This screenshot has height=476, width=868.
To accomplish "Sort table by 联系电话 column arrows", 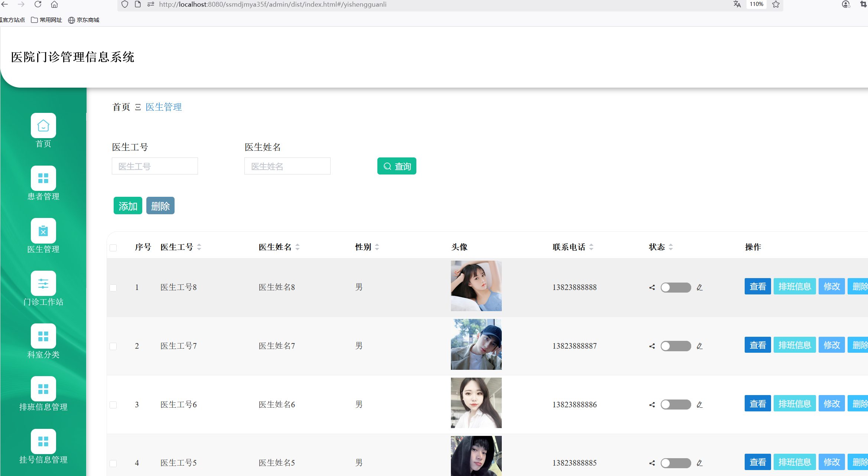I will (591, 247).
